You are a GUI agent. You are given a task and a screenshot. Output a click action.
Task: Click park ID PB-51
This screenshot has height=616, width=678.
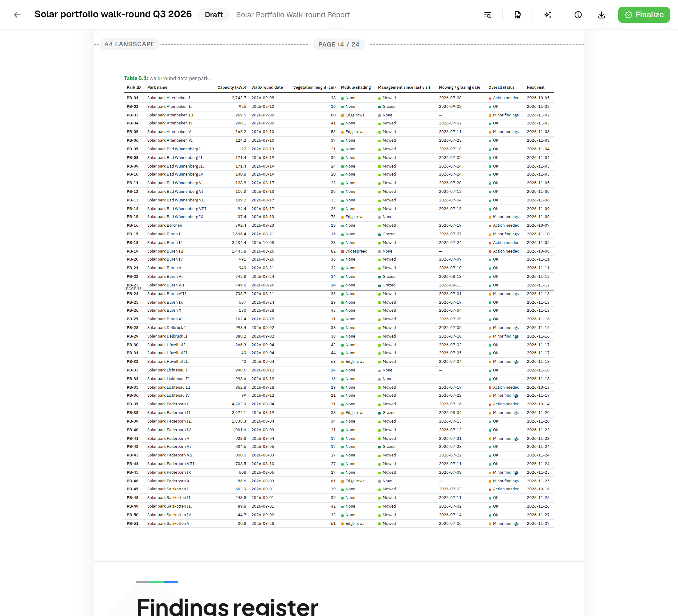coord(133,523)
